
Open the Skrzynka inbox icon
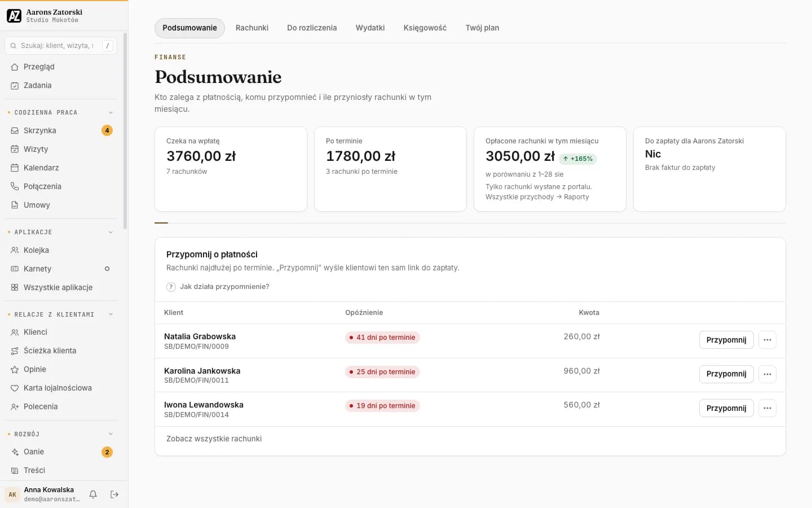(15, 130)
